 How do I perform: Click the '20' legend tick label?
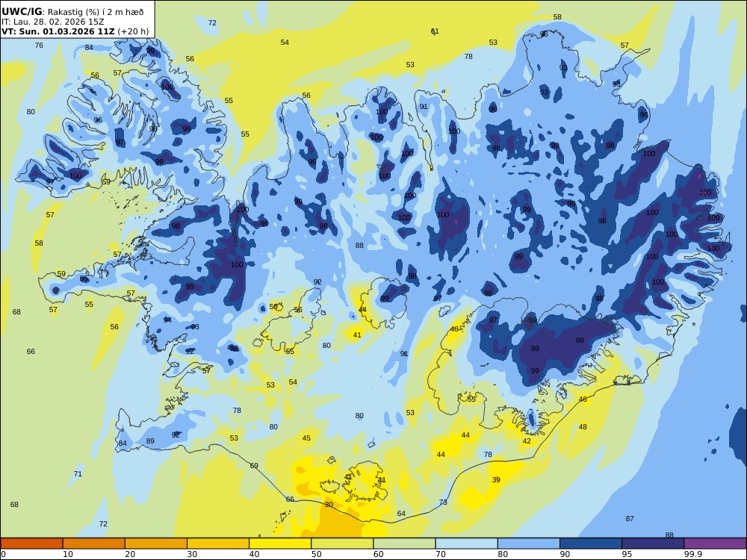[130, 554]
